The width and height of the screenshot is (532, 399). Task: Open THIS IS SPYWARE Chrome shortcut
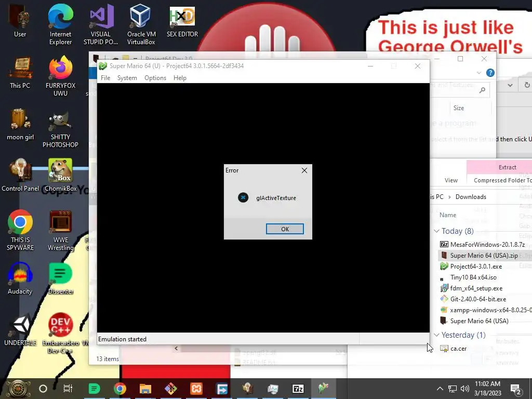(x=20, y=231)
